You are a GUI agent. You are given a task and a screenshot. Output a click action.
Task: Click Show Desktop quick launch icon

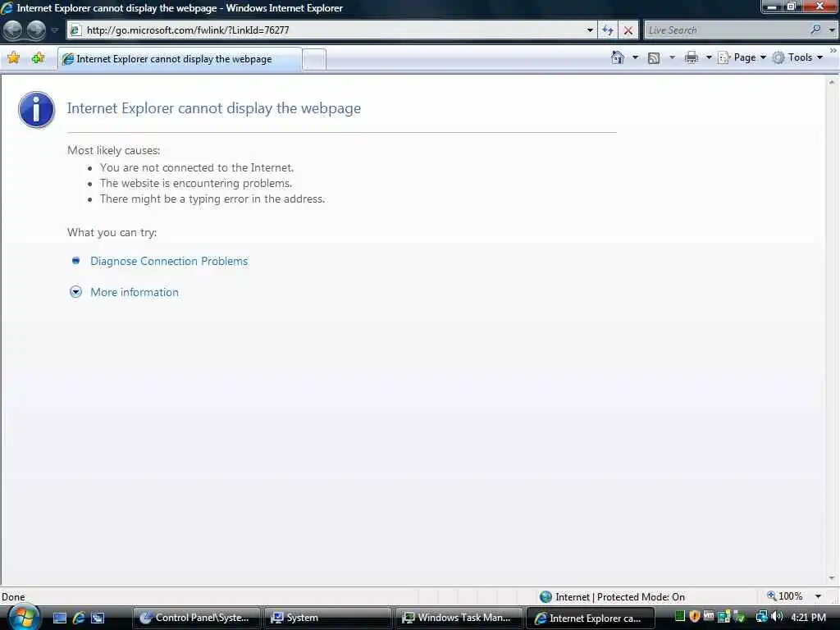[x=60, y=618]
